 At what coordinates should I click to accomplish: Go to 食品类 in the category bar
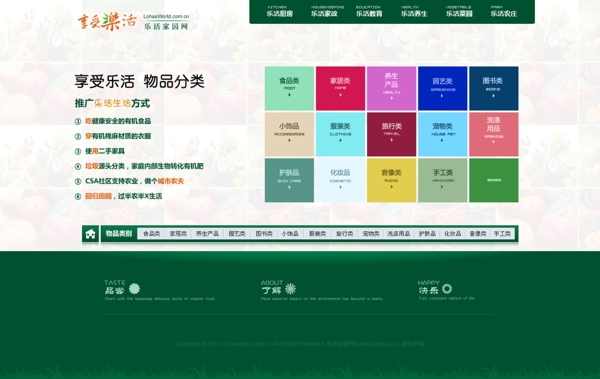152,234
